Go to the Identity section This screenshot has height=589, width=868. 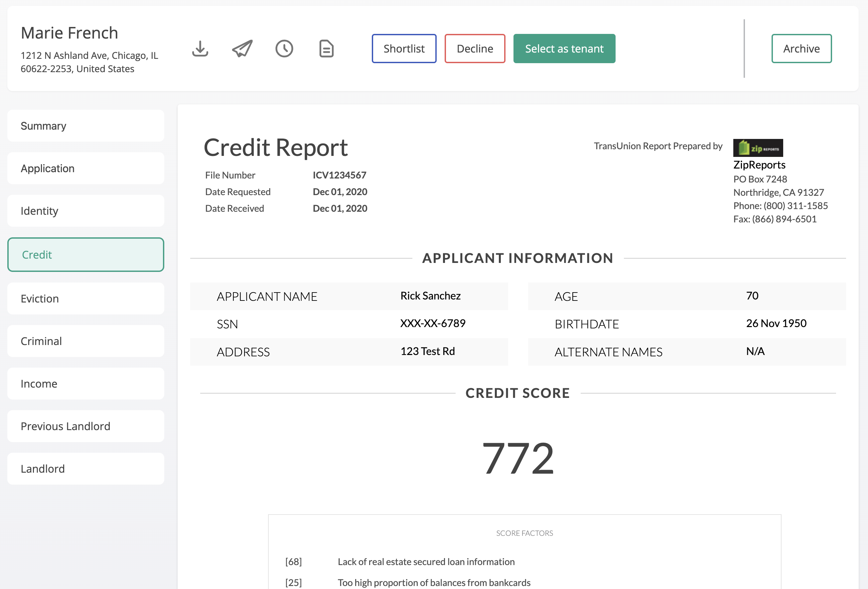point(85,211)
